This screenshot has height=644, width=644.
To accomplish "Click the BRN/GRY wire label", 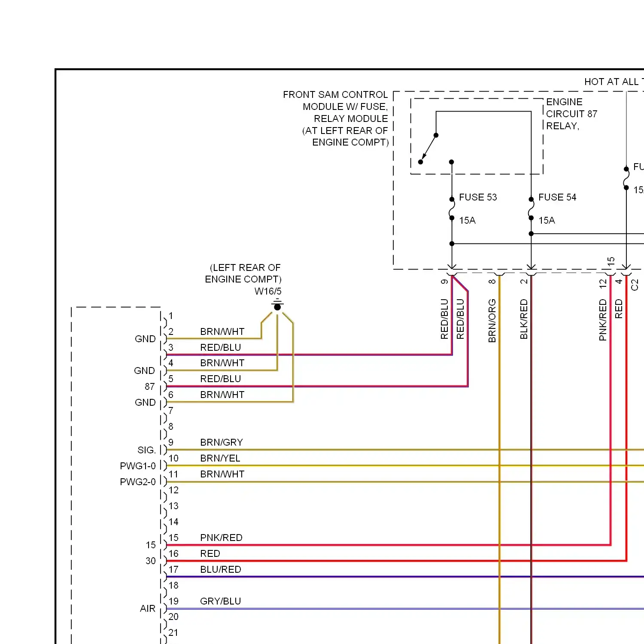I will (x=222, y=442).
